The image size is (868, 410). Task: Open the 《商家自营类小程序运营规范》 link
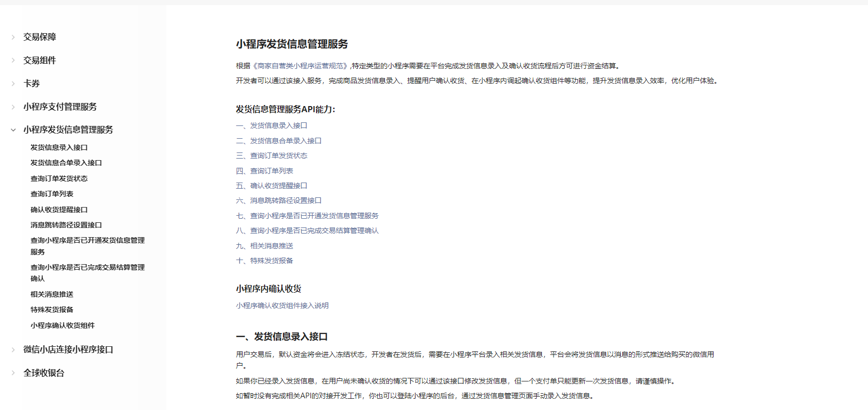click(x=301, y=66)
